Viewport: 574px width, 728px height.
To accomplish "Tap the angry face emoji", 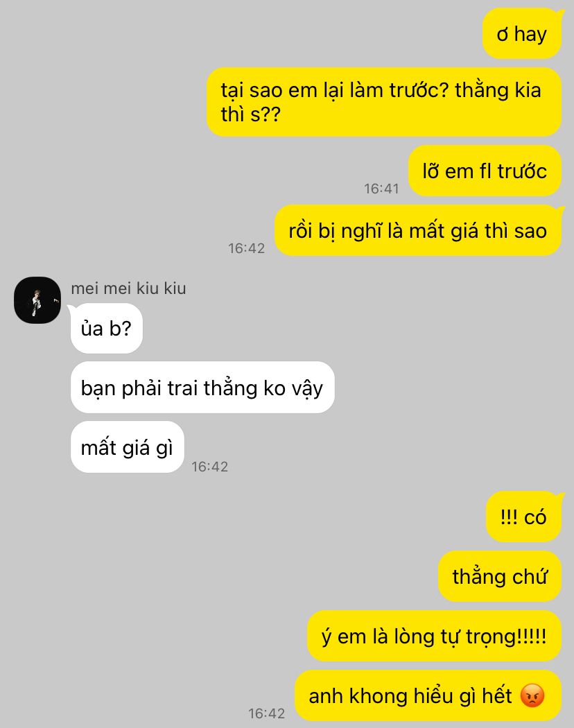I will click(x=532, y=695).
